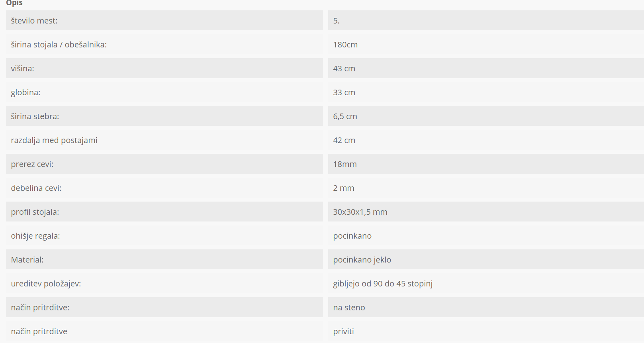Click the "globina:" row label
Image resolution: width=644 pixels, height=343 pixels.
(25, 92)
